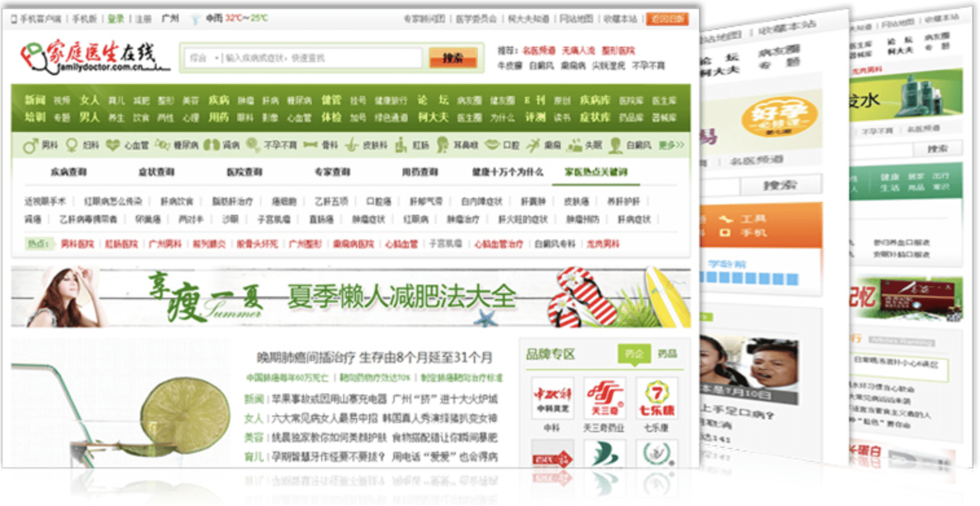Click the 注册 link in top bar
980x506 pixels.
(143, 19)
